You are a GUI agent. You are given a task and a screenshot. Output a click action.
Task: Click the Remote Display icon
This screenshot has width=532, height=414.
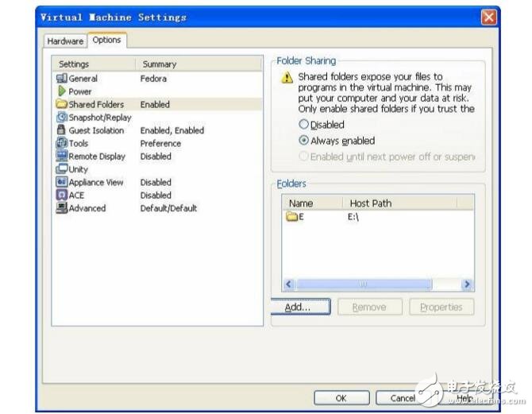[x=61, y=157]
